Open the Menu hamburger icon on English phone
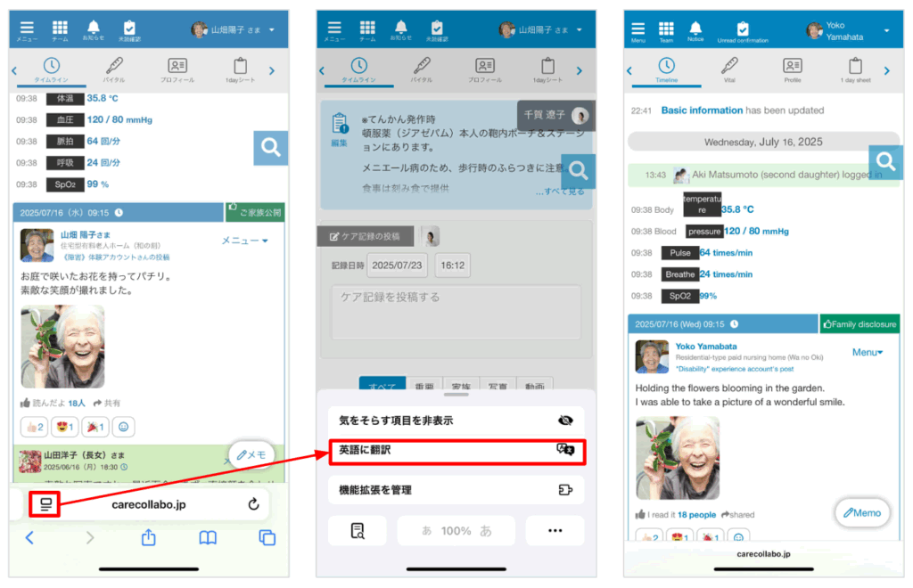913x588 pixels. click(638, 31)
